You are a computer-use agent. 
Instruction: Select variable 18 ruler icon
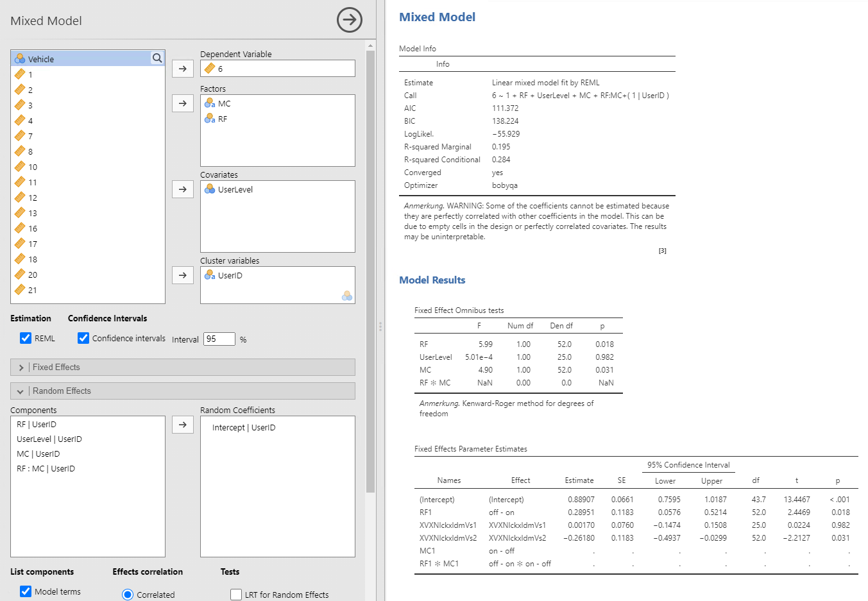pyautogui.click(x=20, y=258)
